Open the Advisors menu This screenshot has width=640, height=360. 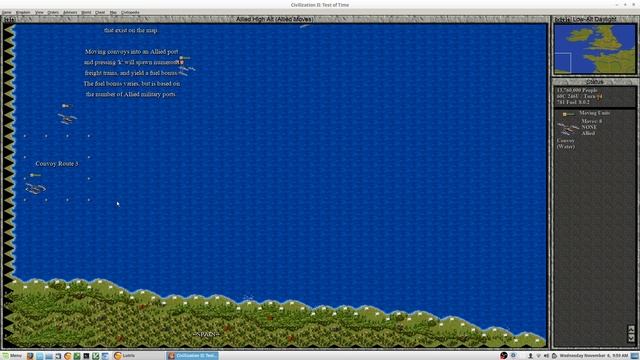click(70, 12)
